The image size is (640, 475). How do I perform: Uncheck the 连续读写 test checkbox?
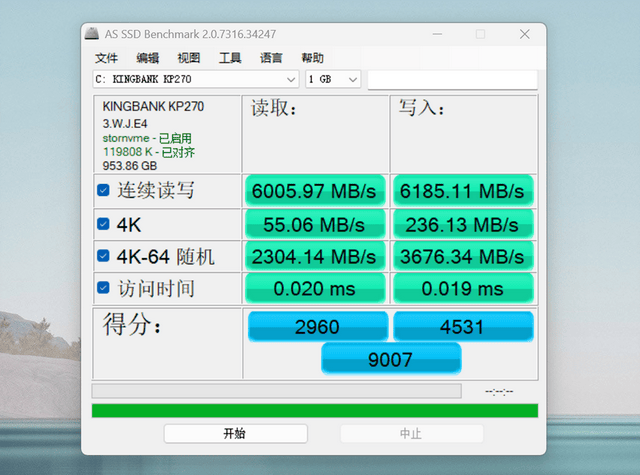tap(103, 190)
